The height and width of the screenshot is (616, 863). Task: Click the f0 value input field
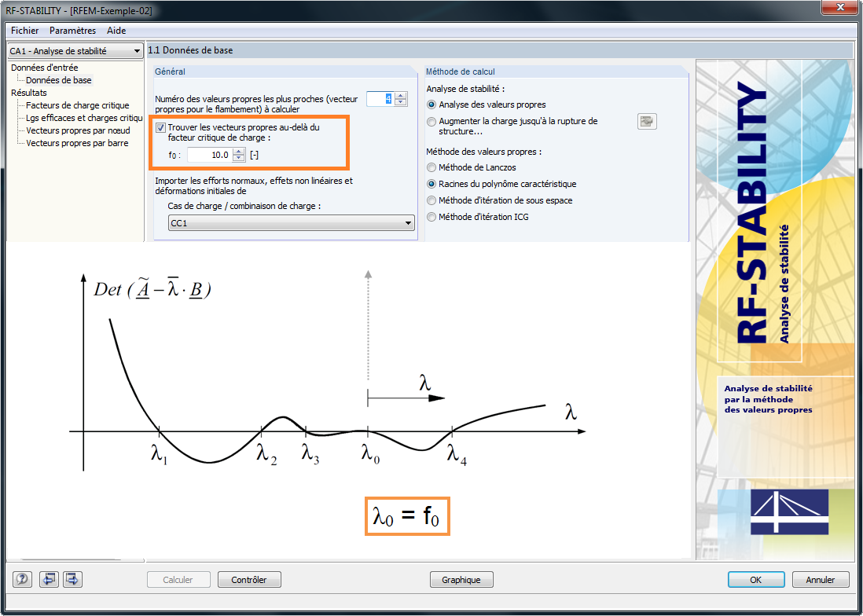coord(210,155)
